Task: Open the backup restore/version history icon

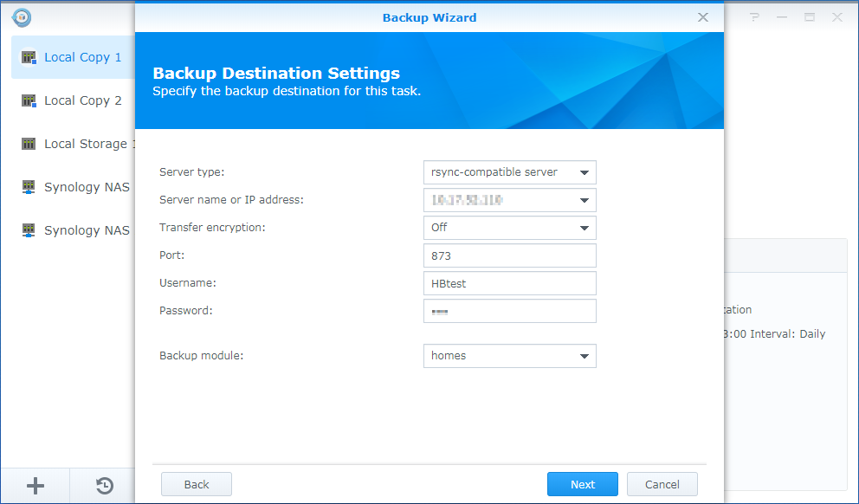Action: [x=103, y=485]
